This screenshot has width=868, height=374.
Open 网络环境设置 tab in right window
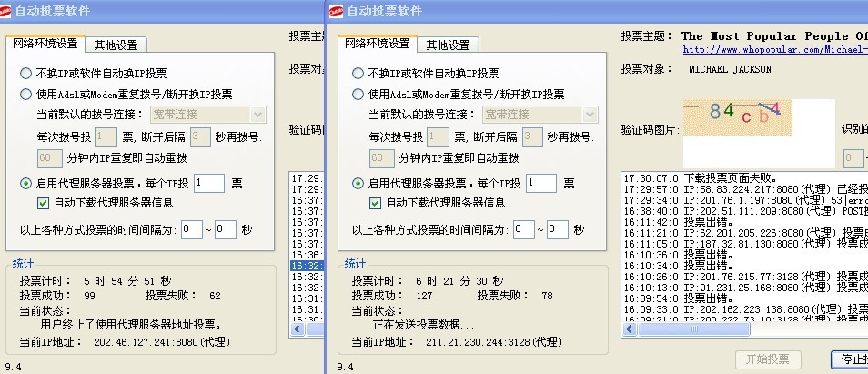(378, 44)
